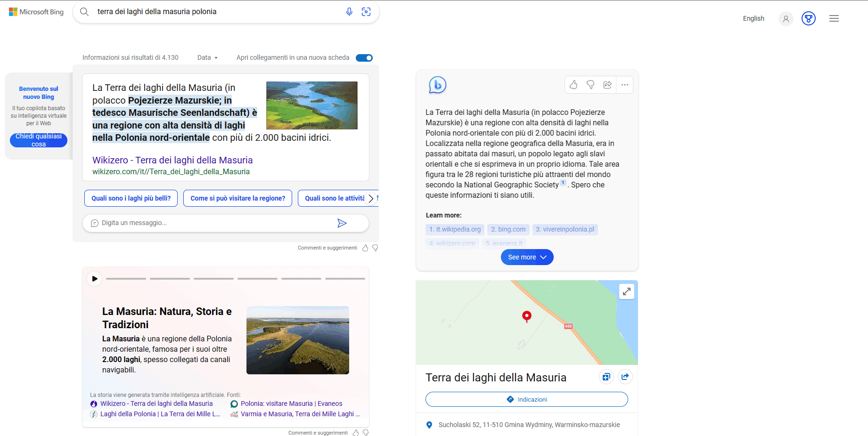Click the Indicazioni directions button
The height and width of the screenshot is (436, 868).
[x=527, y=399]
